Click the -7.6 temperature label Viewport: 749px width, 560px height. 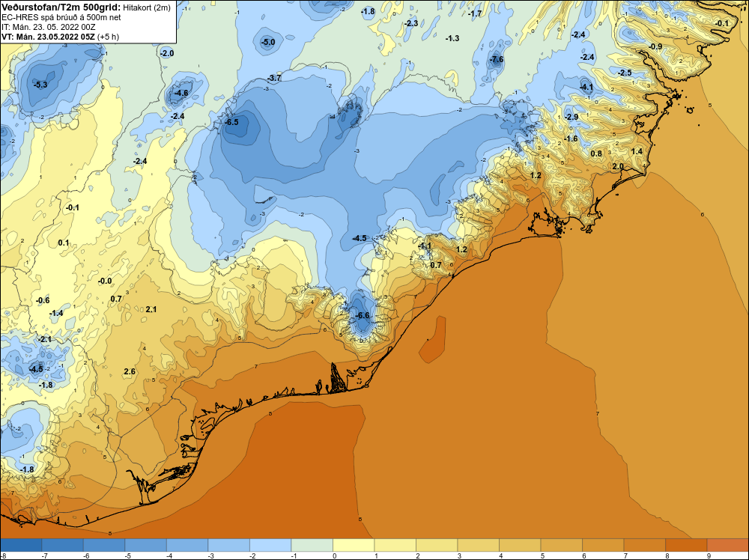click(x=497, y=60)
